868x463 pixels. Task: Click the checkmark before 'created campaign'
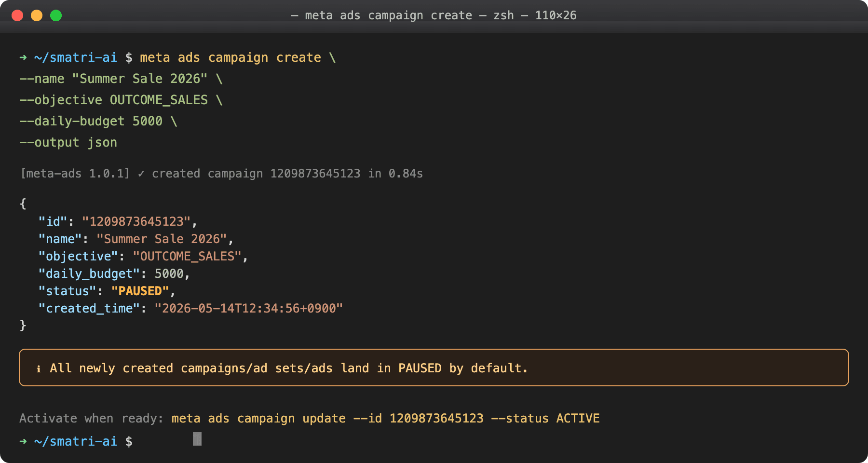coord(141,174)
